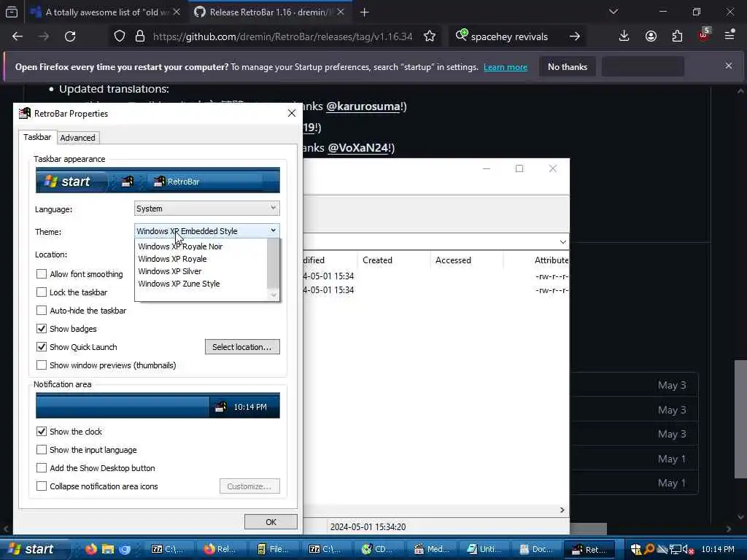The width and height of the screenshot is (747, 560).
Task: Uncheck Show Quick Launch
Action: tap(42, 346)
